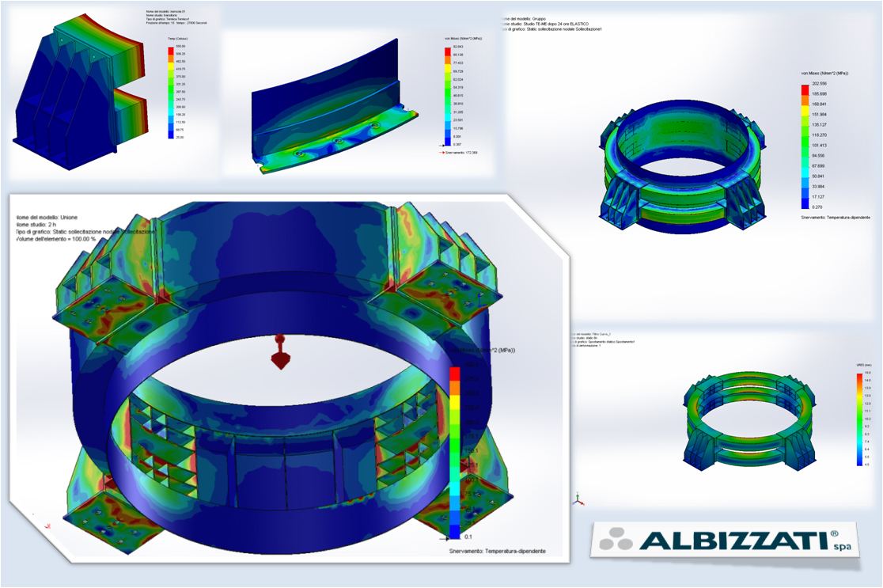Viewport: 883px width, 588px height.
Task: Click 'Snervamento: Temperatura-dipendente' under the Gruppo legend
Action: click(836, 218)
